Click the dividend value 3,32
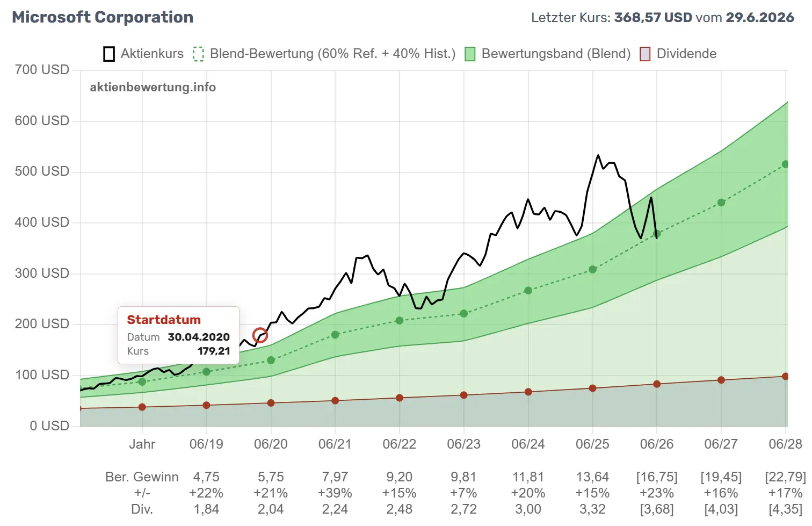 click(x=593, y=509)
